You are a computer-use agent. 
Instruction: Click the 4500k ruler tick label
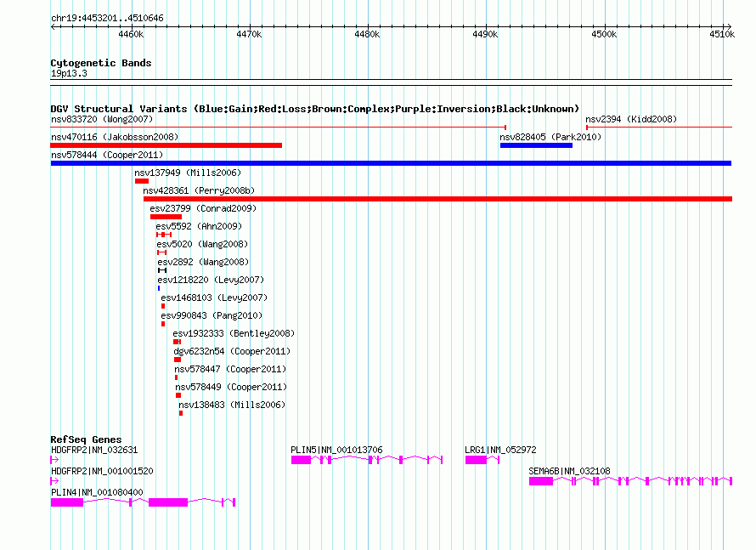[x=604, y=34]
